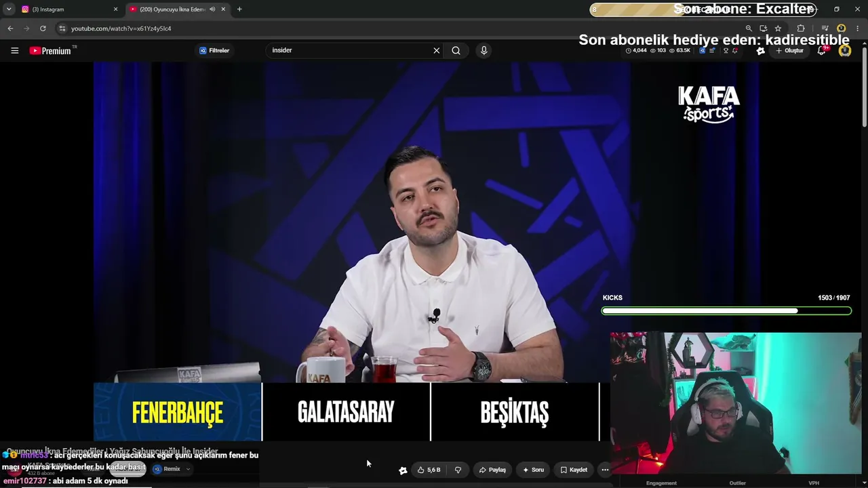View site information icon in address bar
This screenshot has height=488, width=868.
point(62,28)
